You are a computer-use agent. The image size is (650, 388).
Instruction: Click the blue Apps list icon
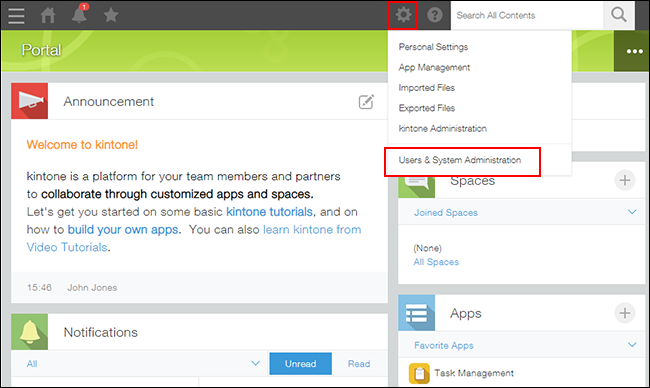[x=417, y=313]
